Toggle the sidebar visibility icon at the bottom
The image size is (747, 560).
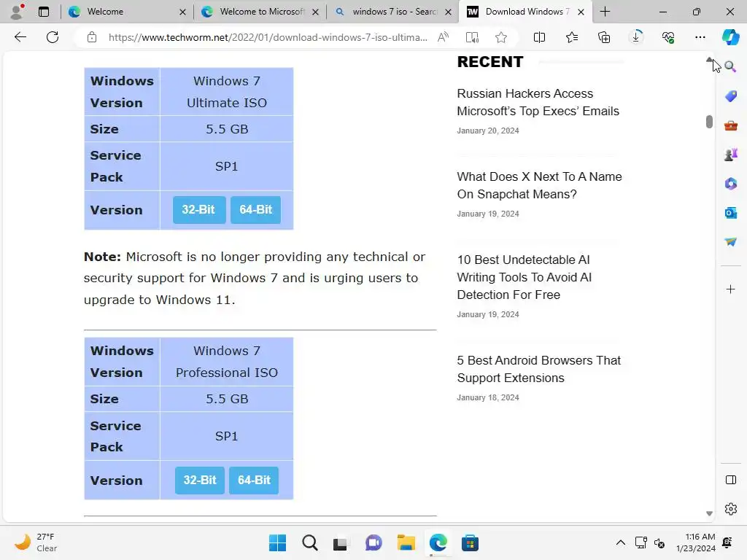click(730, 480)
